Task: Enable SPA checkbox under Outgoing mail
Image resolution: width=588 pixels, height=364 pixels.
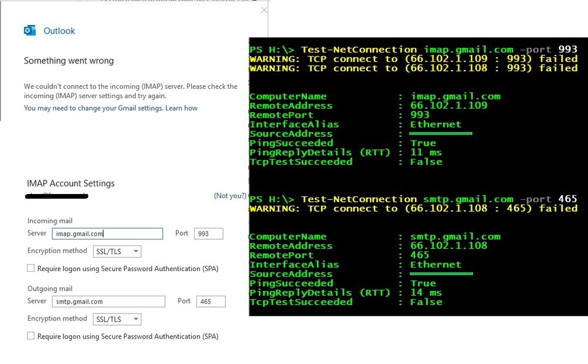Action: tap(31, 336)
